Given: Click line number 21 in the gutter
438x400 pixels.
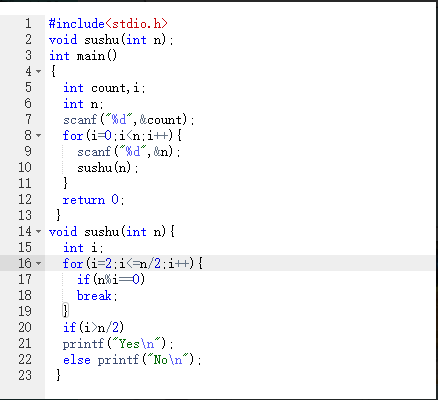Looking at the screenshot, I should (x=25, y=344).
